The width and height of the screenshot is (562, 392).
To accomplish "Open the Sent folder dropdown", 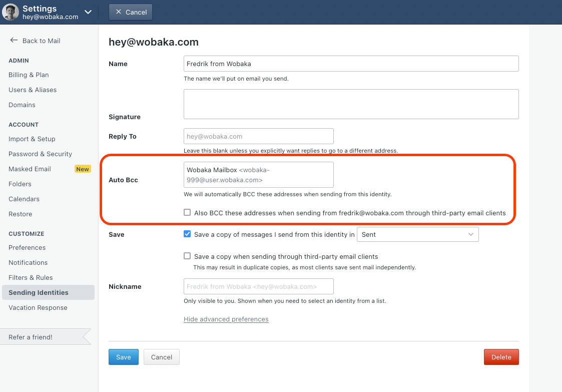I will click(x=417, y=234).
